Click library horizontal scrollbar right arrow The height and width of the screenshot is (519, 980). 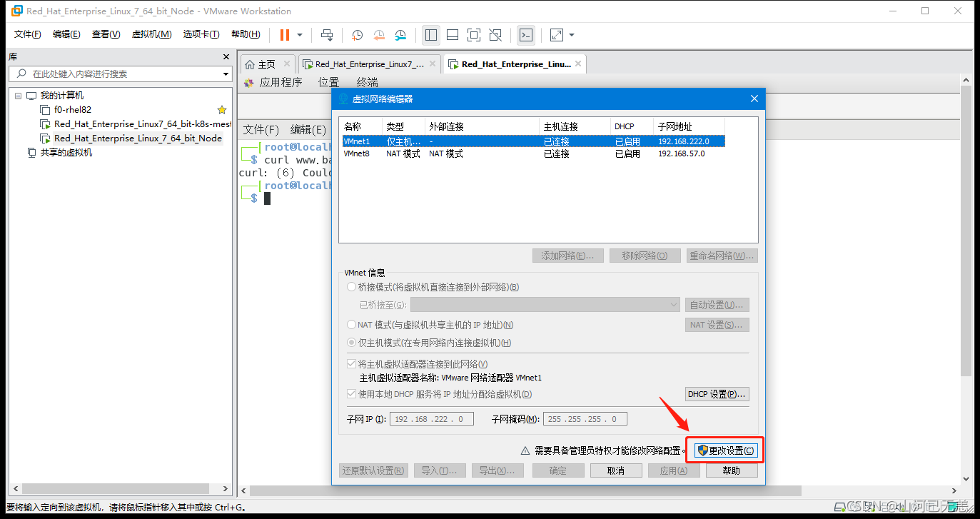coord(227,489)
